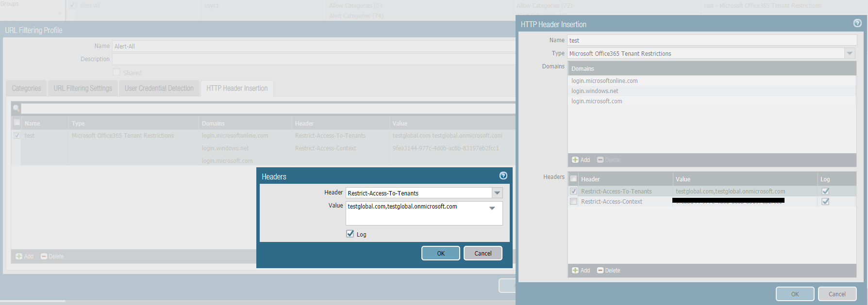
Task: Open the Type dropdown in HTTP Header Insertion
Action: (850, 53)
